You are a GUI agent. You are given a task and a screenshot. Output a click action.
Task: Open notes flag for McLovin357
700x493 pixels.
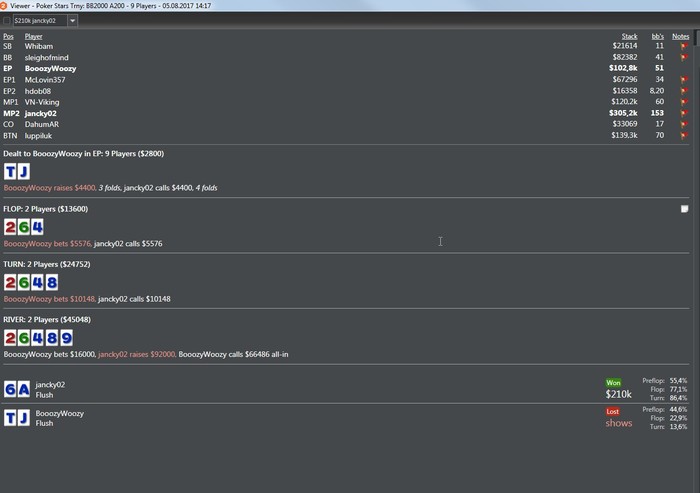[x=683, y=79]
